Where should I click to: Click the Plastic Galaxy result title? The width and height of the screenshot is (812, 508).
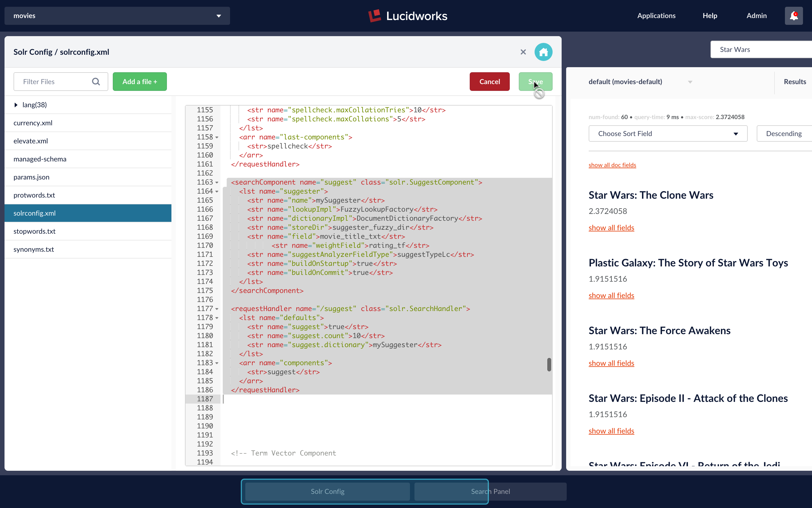[688, 263]
